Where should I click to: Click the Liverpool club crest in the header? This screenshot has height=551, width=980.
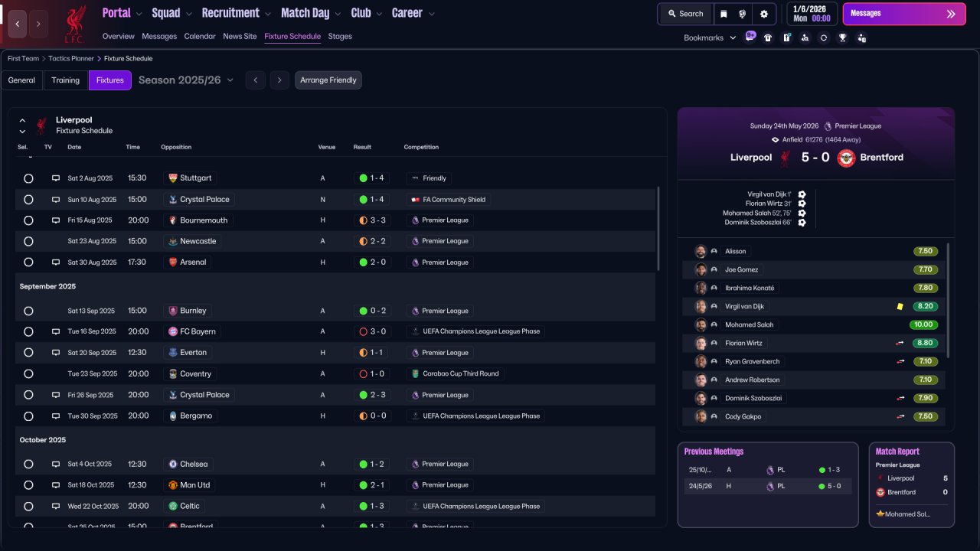pyautogui.click(x=74, y=24)
